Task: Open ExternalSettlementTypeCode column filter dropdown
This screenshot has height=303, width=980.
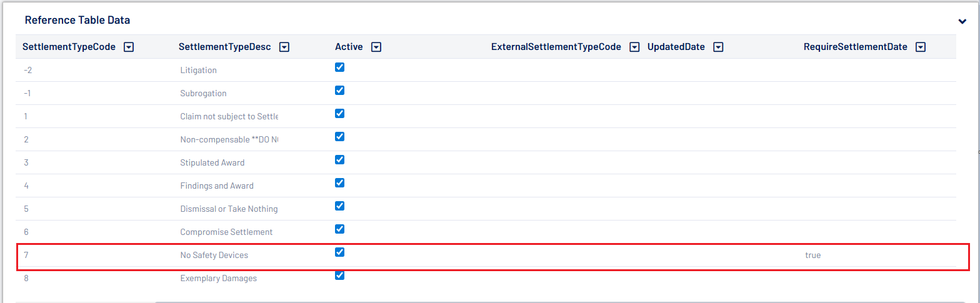Action: tap(634, 47)
